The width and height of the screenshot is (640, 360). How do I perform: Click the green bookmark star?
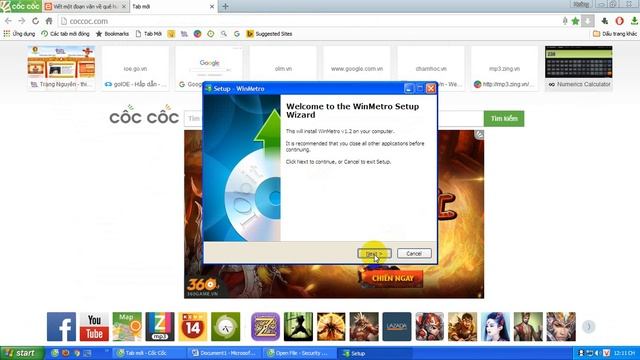[x=576, y=21]
